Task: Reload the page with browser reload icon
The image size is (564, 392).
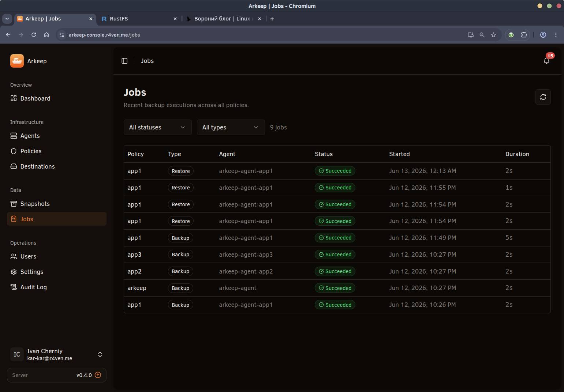Action: 34,35
